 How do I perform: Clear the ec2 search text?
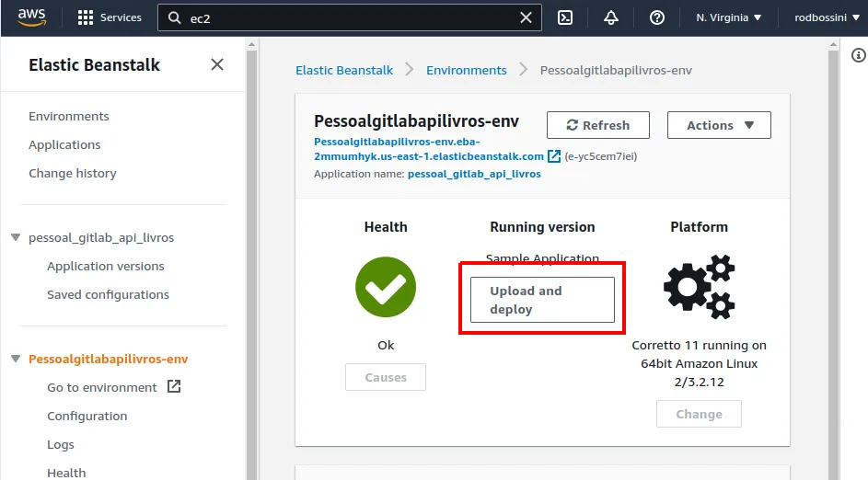click(526, 17)
